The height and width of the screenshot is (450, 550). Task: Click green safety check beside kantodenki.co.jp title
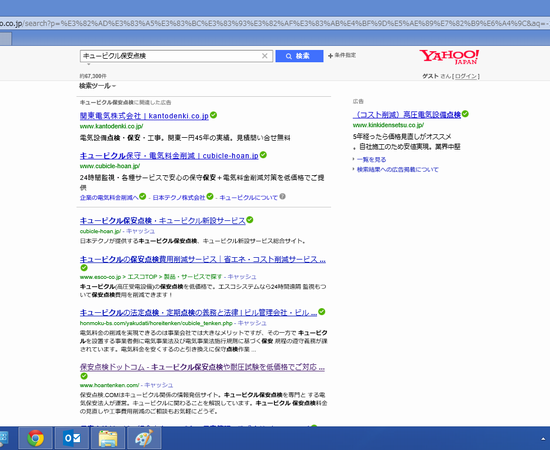[x=213, y=115]
